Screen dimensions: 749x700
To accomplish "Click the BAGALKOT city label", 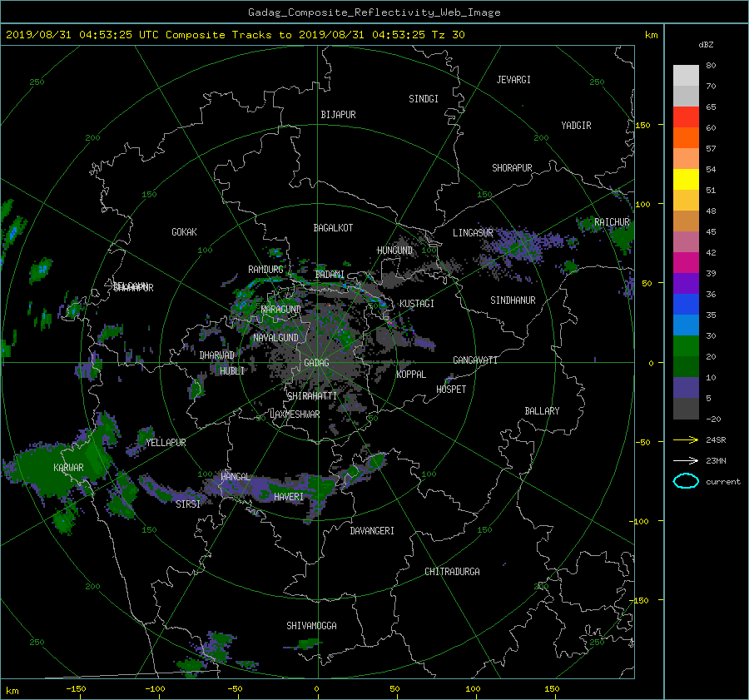I will 333,228.
